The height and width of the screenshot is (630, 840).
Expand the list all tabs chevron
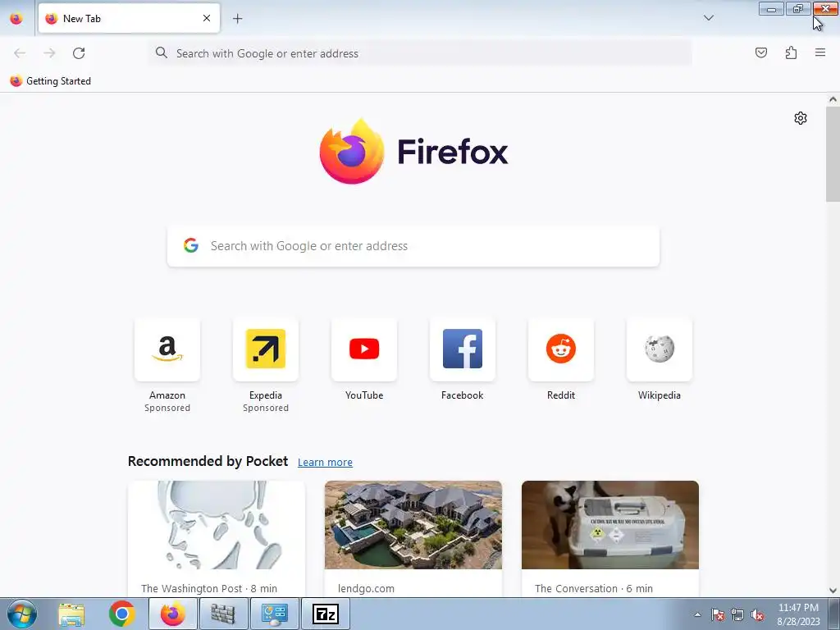click(708, 18)
